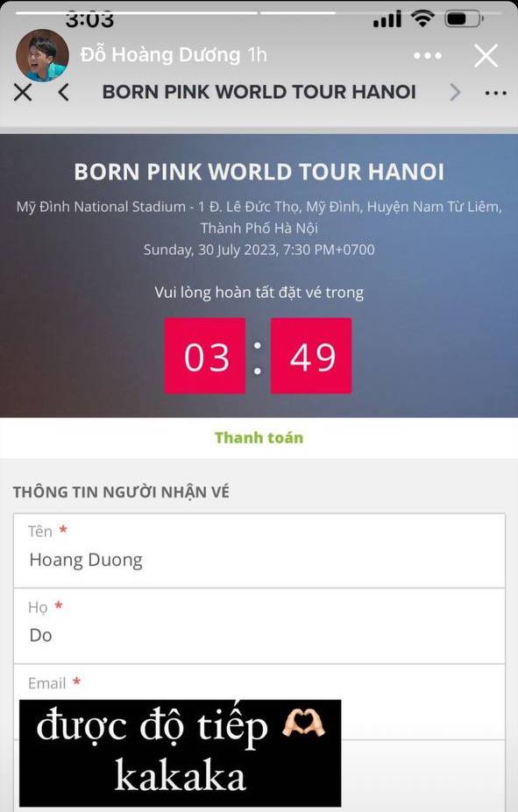Expand the BORN PINK WORLD TOUR HANOI page title

(259, 92)
